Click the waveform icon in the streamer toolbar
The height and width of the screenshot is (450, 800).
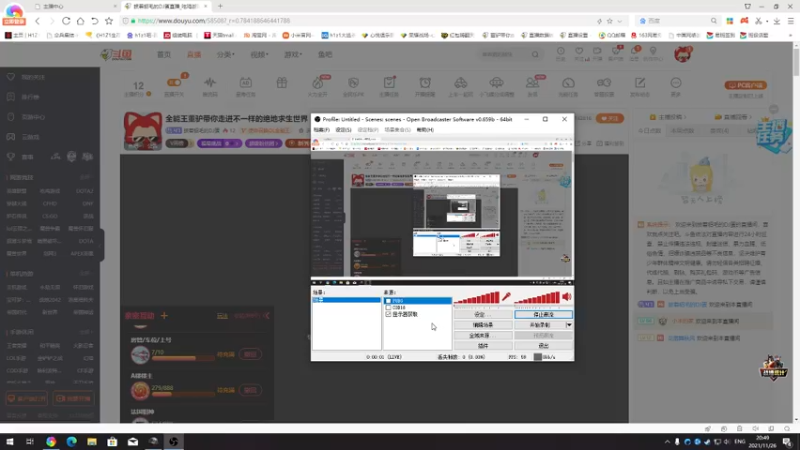[x=210, y=83]
